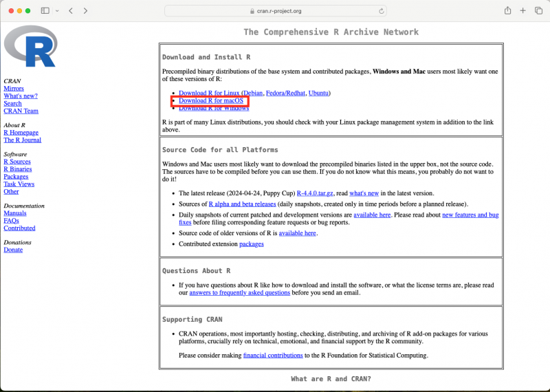Open the new features and bug fixes link

pyautogui.click(x=470, y=215)
